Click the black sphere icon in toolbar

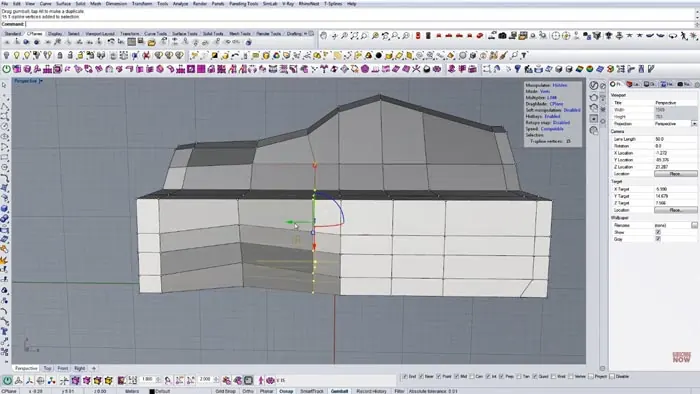[379, 55]
